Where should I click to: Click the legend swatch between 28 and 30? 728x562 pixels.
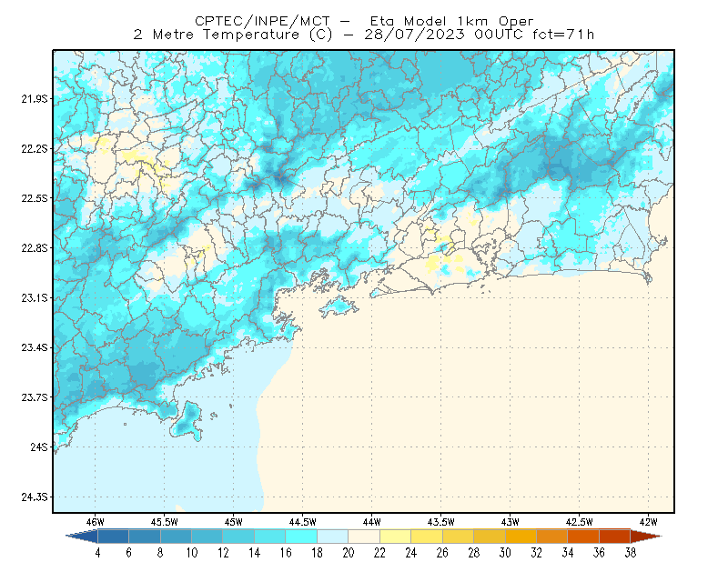click(x=490, y=536)
